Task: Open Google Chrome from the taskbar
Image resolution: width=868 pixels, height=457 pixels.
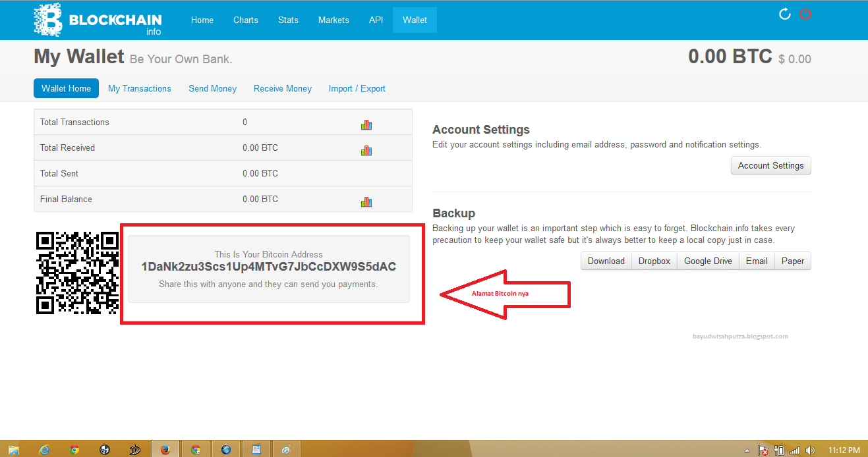Action: coord(74,450)
